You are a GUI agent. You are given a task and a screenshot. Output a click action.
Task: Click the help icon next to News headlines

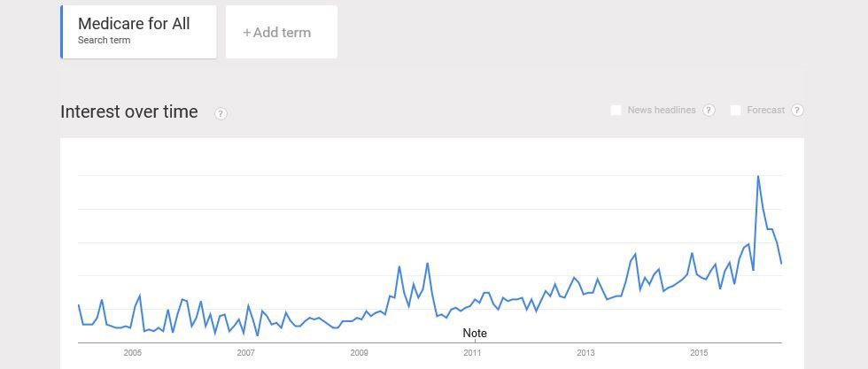point(709,111)
